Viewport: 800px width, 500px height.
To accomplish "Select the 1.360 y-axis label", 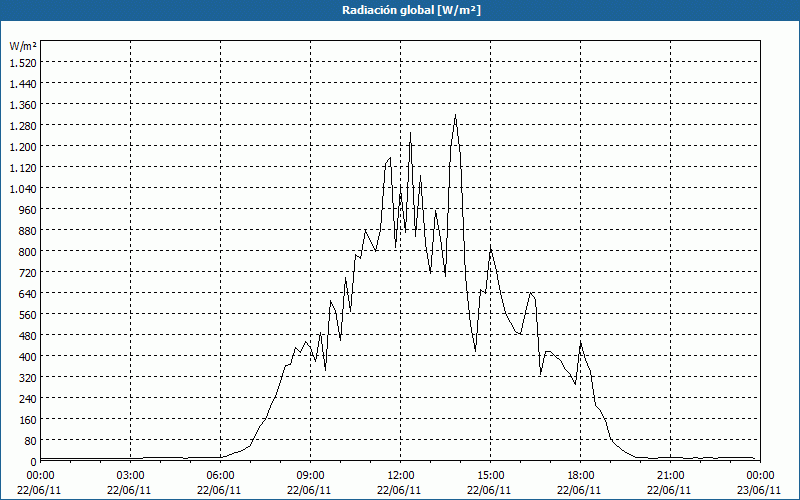I will tap(23, 105).
